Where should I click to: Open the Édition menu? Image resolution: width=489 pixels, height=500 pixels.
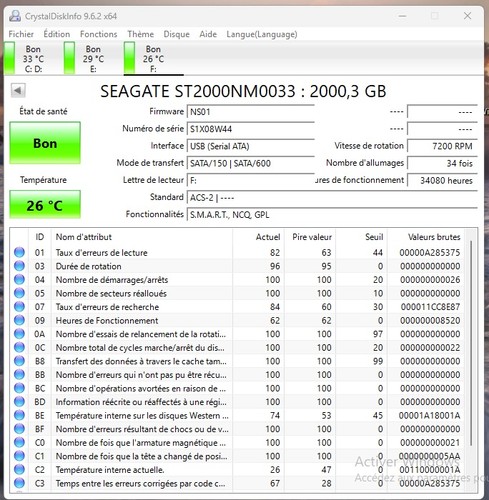click(x=57, y=34)
